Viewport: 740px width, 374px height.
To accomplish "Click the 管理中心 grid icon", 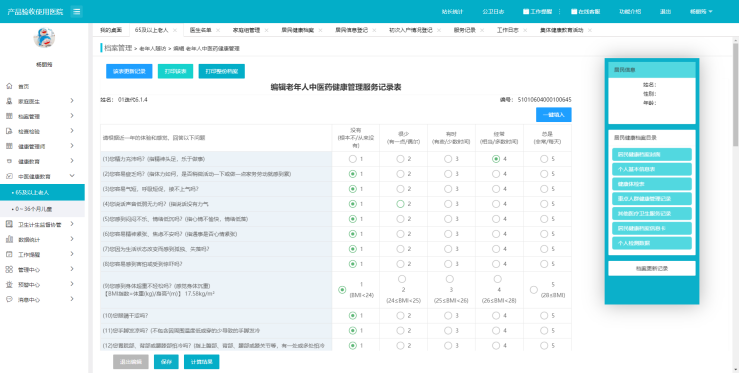I will [x=9, y=269].
